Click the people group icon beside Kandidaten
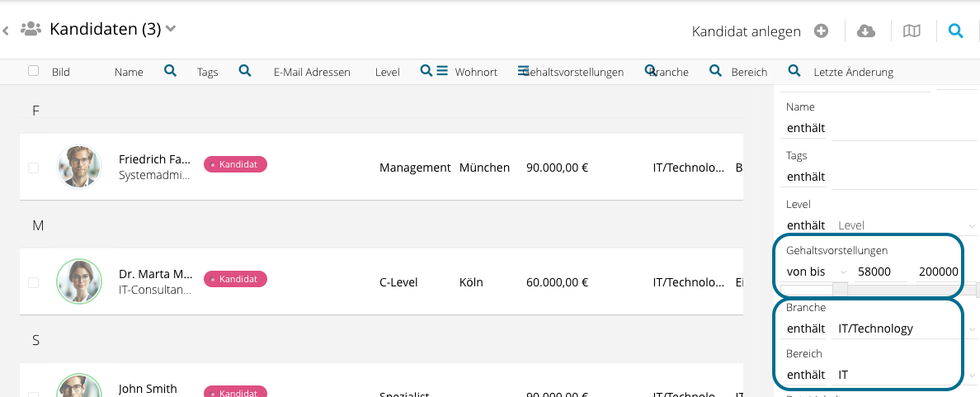This screenshot has height=397, width=980. (x=31, y=29)
